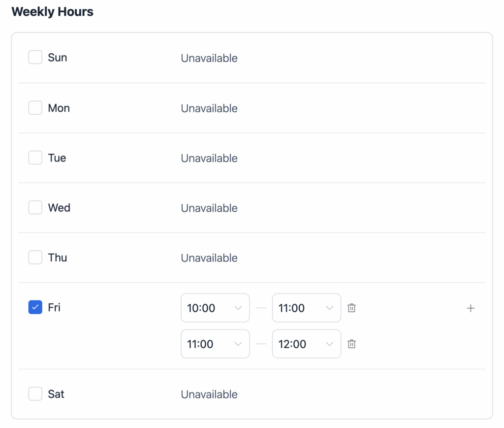504x428 pixels.
Task: Uncheck the Fri checkbox
Action: click(35, 307)
